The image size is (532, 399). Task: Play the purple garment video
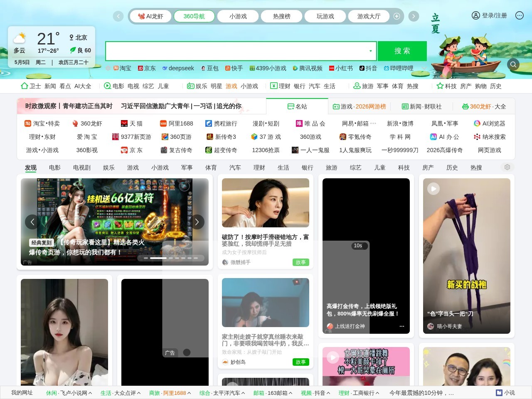[433, 189]
